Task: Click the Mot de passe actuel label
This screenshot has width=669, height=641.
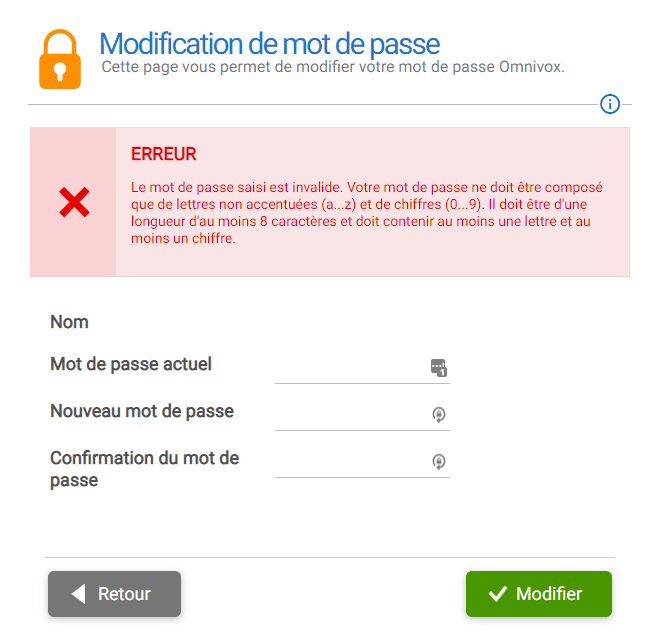Action: [x=131, y=364]
